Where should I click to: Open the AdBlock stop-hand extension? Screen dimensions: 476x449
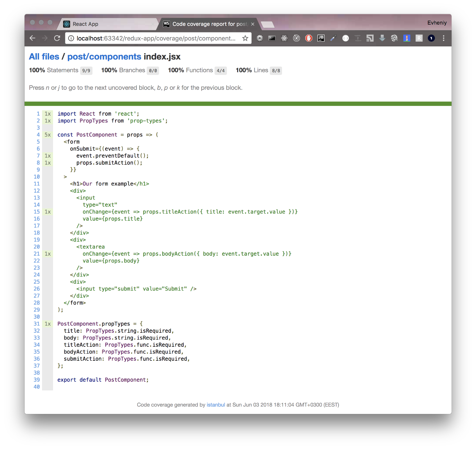pos(309,38)
